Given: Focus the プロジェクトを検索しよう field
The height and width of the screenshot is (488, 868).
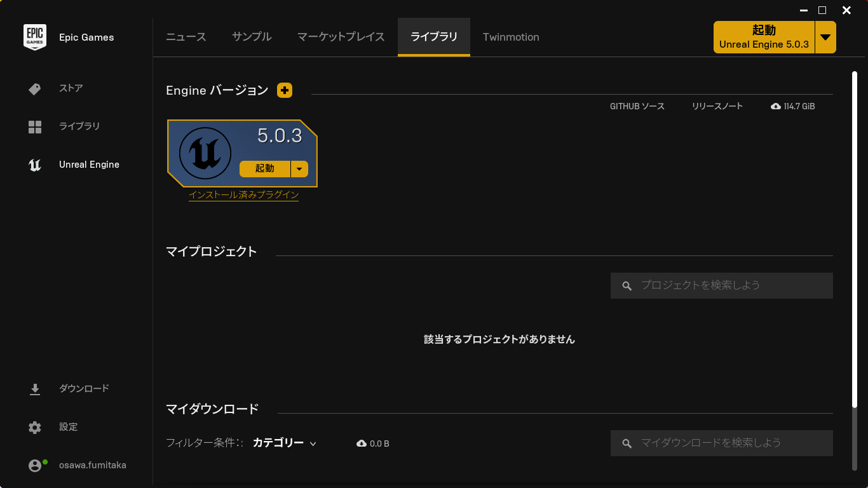Looking at the screenshot, I should pyautogui.click(x=721, y=286).
